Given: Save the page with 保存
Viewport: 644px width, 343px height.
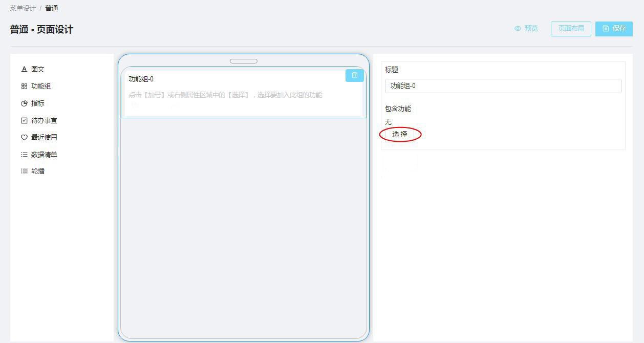Looking at the screenshot, I should click(x=614, y=29).
